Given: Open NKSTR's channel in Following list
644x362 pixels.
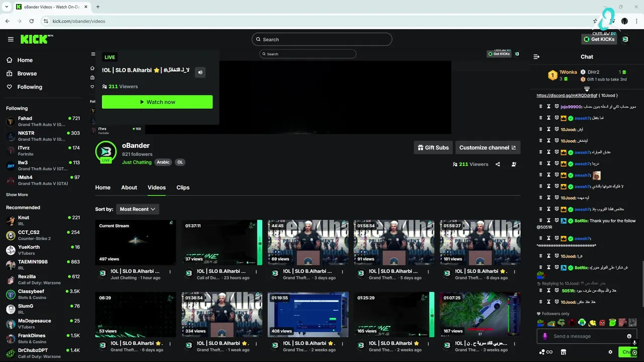Looking at the screenshot, I should pos(43,136).
